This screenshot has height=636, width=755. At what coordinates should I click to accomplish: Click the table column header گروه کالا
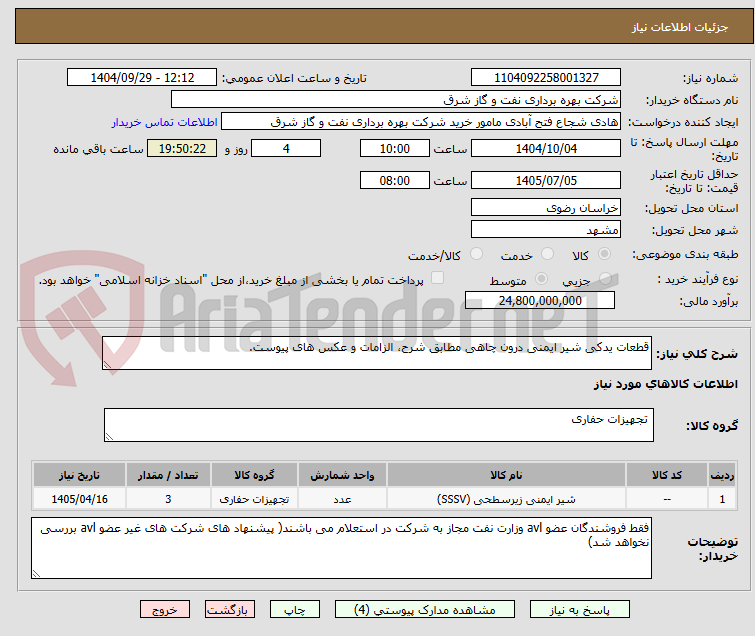[x=254, y=475]
